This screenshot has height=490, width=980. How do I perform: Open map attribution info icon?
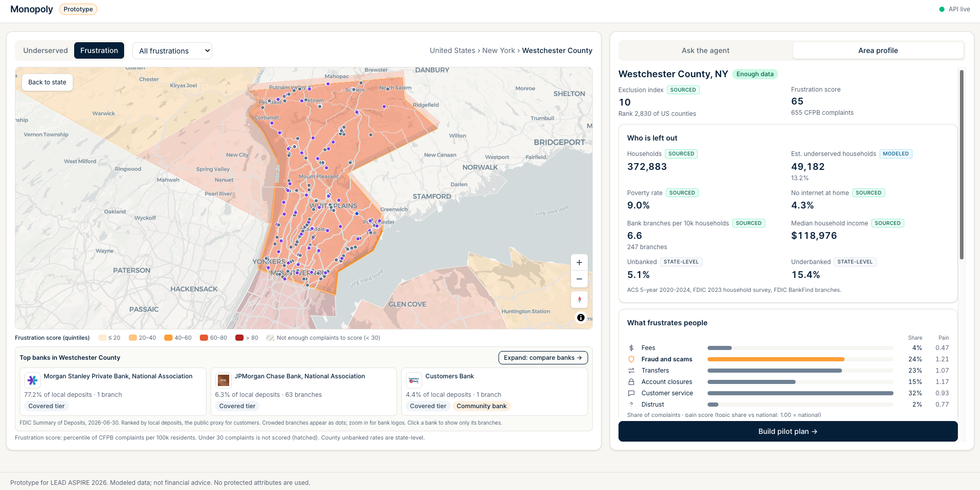tap(581, 318)
